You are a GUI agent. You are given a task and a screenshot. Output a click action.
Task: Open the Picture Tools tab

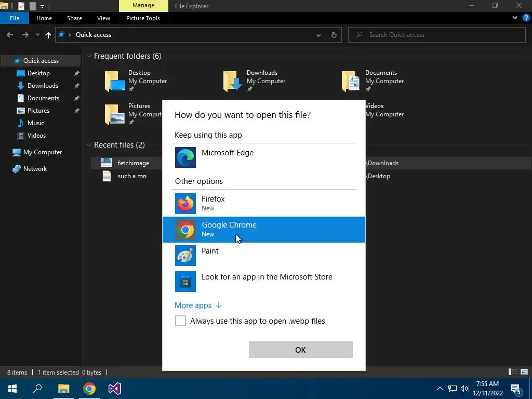click(143, 18)
